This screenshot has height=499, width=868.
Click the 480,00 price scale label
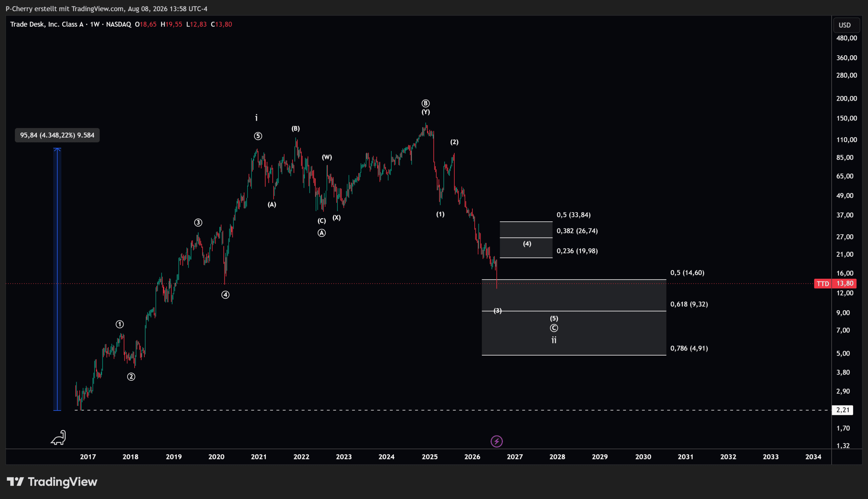pyautogui.click(x=847, y=38)
